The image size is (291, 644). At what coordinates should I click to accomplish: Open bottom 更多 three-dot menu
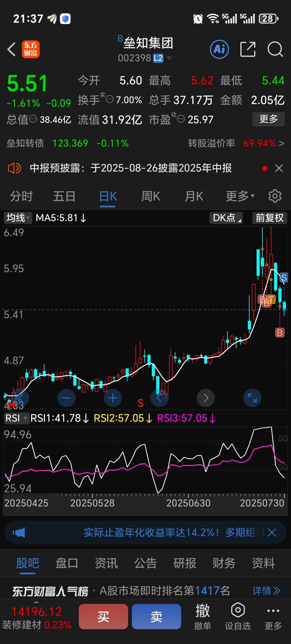tap(273, 617)
